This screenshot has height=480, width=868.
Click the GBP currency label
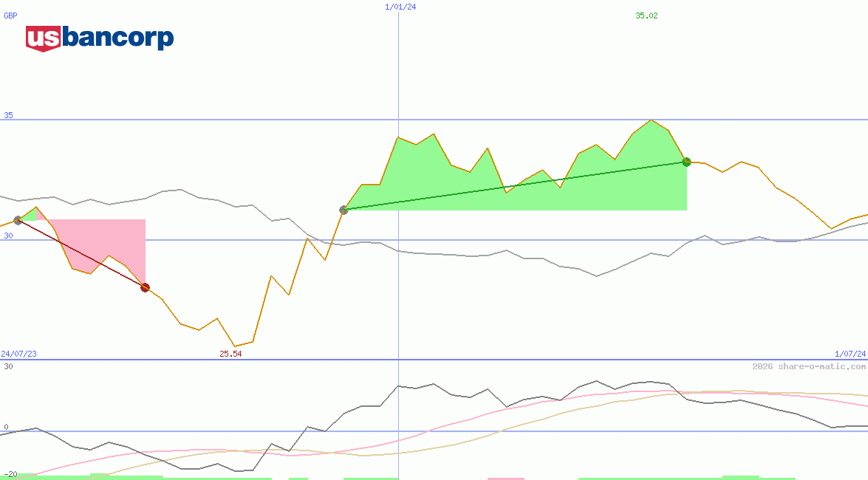pyautogui.click(x=10, y=16)
